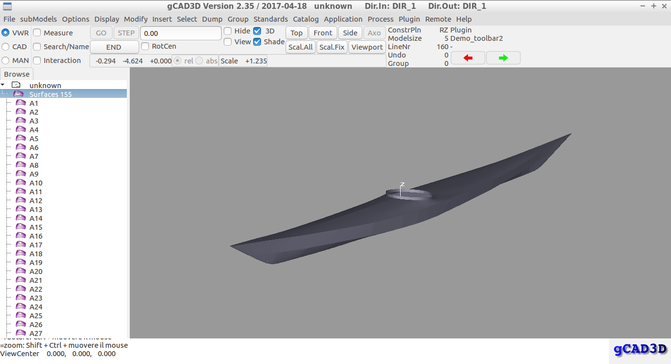This screenshot has height=364, width=671.
Task: Open the Options menu
Action: (75, 19)
